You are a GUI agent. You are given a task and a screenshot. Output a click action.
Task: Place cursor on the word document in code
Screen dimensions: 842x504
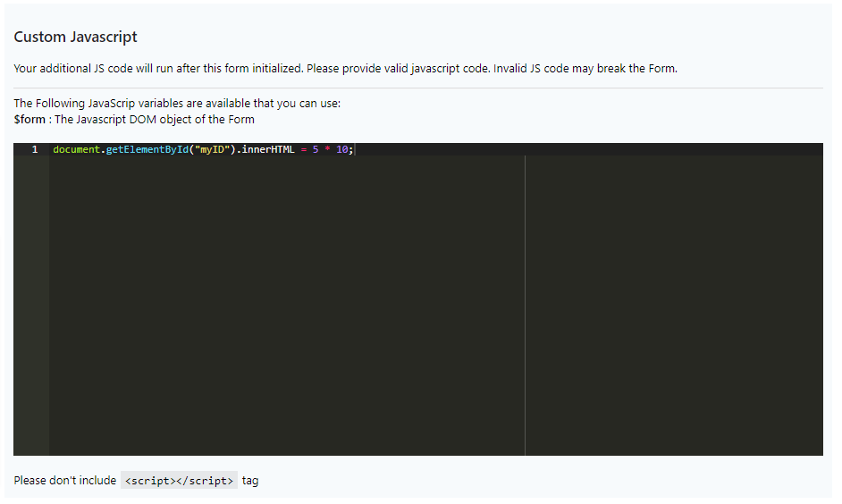pyautogui.click(x=76, y=150)
